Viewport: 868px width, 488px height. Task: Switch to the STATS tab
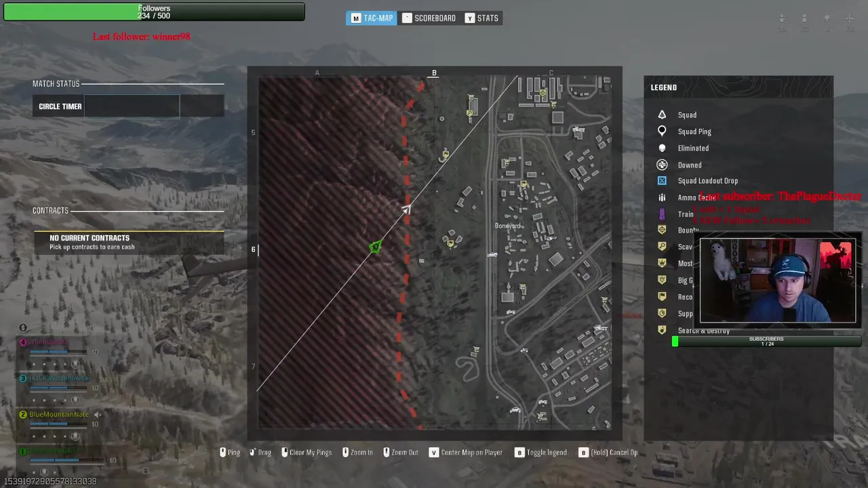[482, 18]
